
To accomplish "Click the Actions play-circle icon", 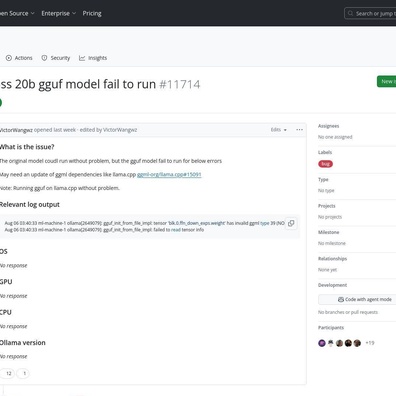I will [9, 58].
